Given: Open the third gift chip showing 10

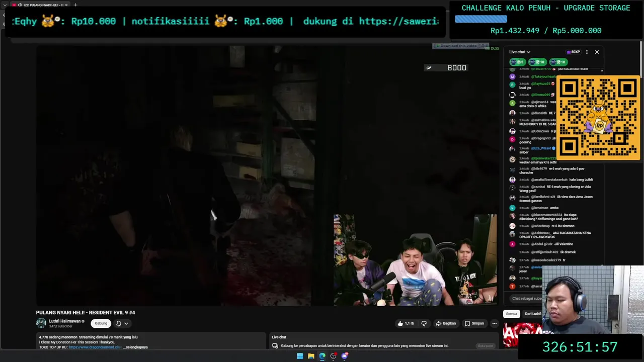Looking at the screenshot, I should (557, 62).
